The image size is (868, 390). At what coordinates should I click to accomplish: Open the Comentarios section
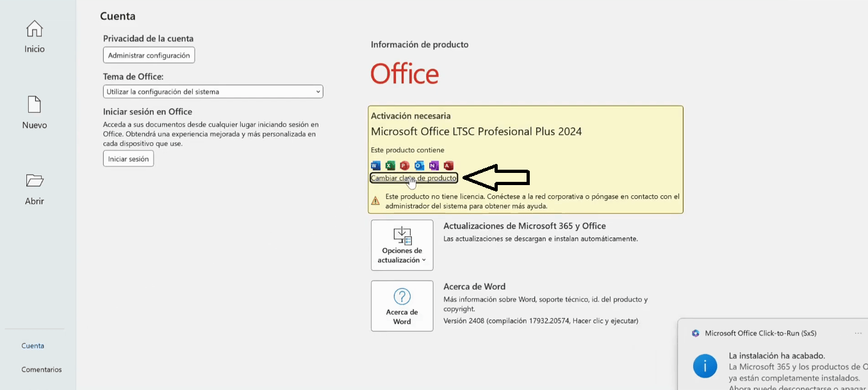(41, 370)
